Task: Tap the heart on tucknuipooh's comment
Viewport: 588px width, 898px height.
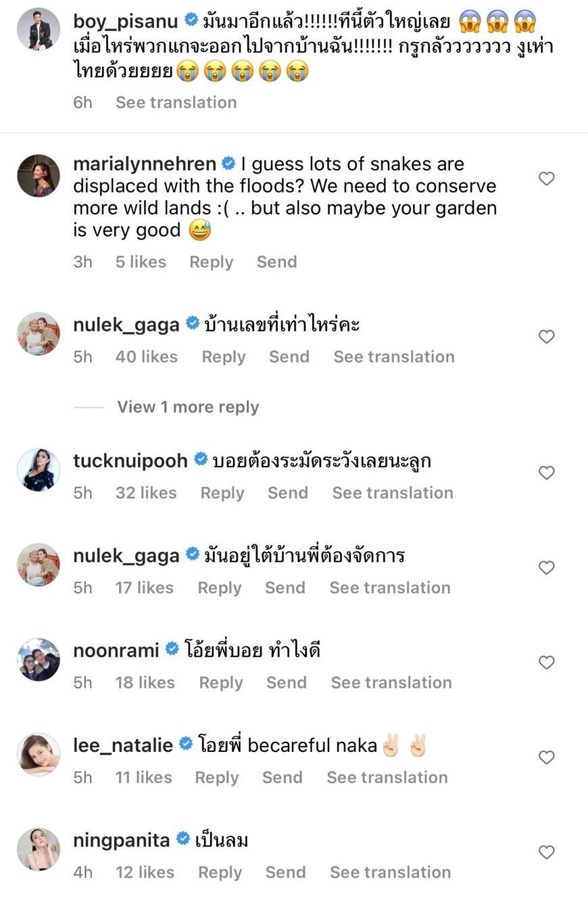Action: coord(546,473)
